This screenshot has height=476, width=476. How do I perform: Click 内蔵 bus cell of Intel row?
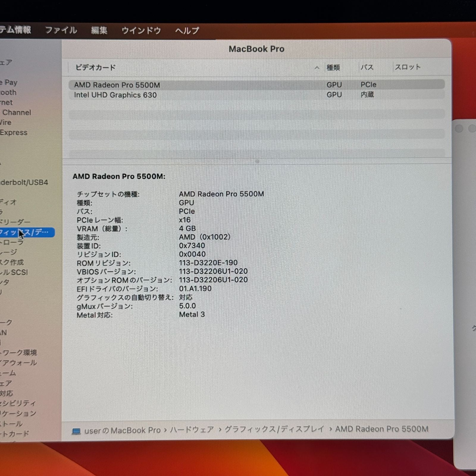click(x=367, y=95)
